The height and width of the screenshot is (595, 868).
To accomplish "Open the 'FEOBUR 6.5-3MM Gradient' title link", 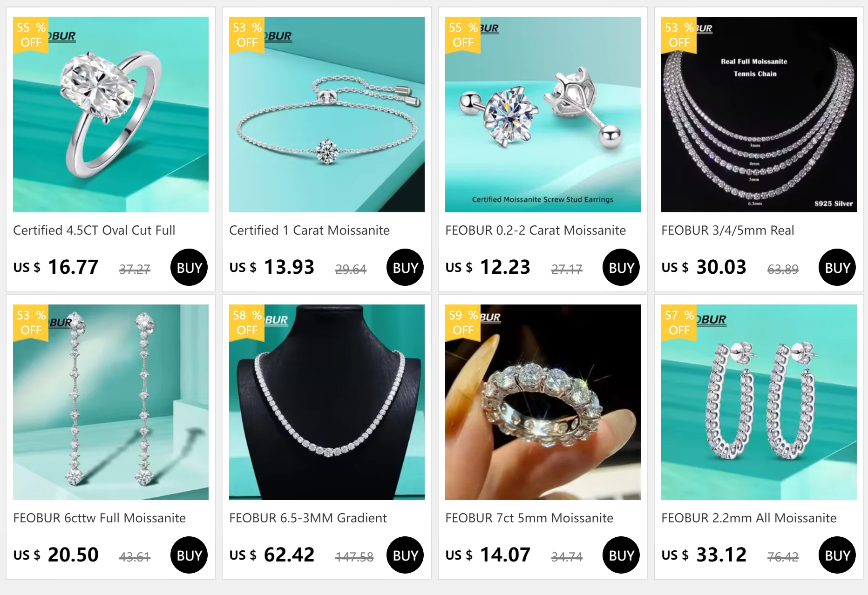I will 308,518.
